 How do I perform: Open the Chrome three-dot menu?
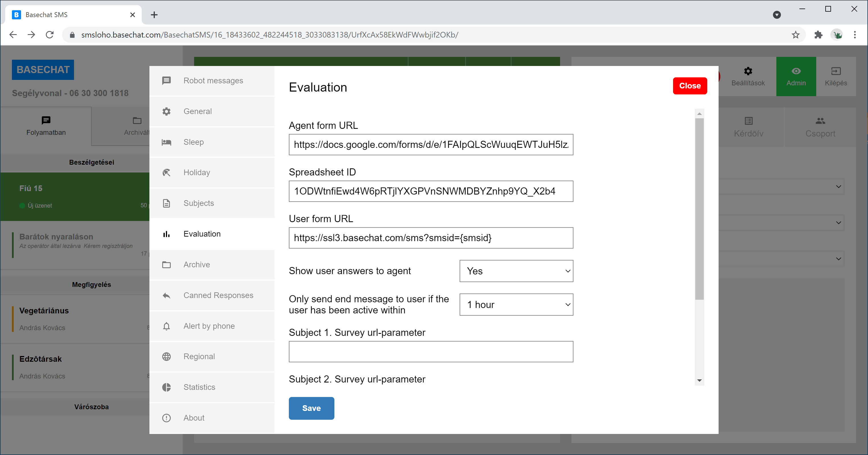pos(855,35)
